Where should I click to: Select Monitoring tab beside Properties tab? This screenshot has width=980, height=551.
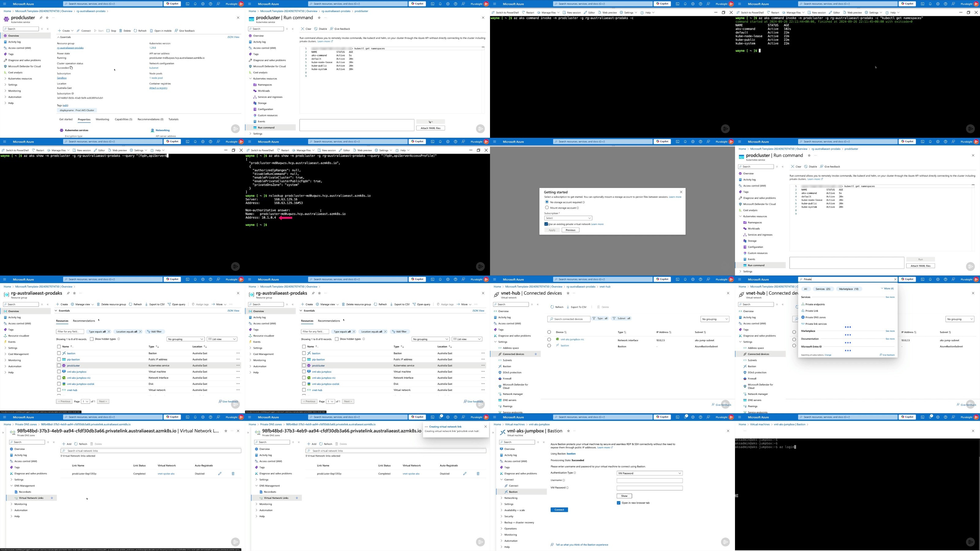102,119
